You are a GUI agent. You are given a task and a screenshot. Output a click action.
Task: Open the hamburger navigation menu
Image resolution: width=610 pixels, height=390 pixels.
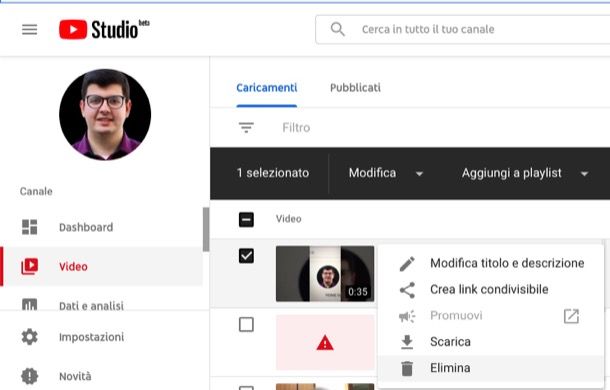pos(30,30)
